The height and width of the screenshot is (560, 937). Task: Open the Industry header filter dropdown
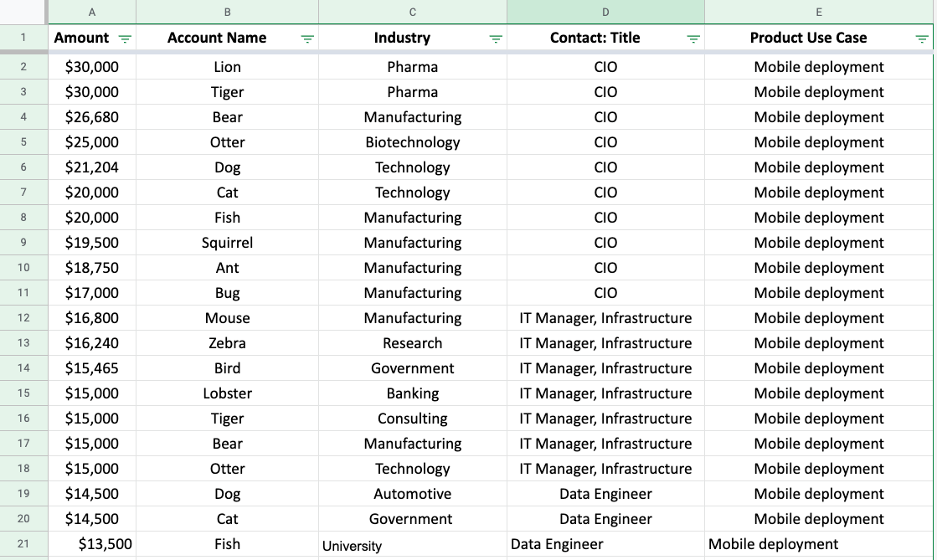(x=496, y=39)
